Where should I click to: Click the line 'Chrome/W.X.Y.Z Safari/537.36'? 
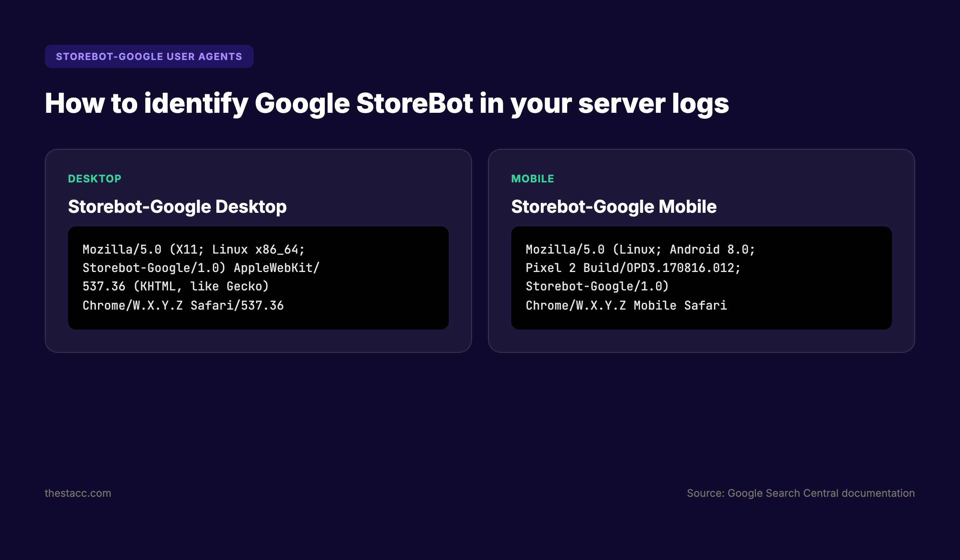(x=183, y=306)
